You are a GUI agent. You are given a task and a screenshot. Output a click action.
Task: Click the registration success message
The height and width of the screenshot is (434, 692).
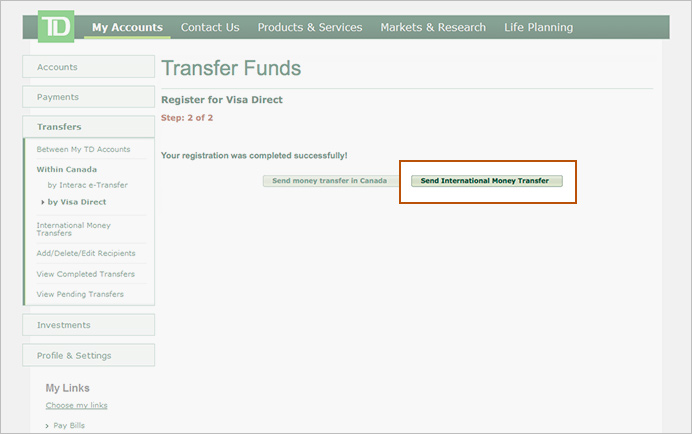point(254,155)
